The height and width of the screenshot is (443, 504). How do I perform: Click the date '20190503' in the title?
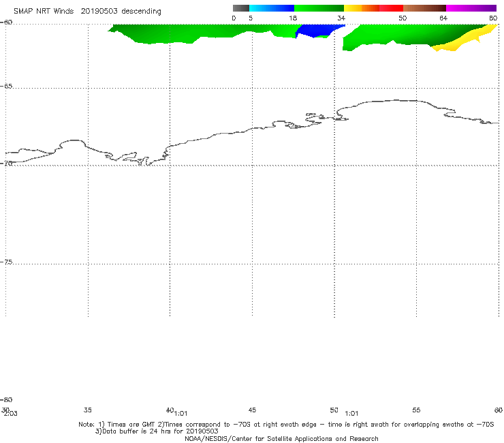coord(99,11)
